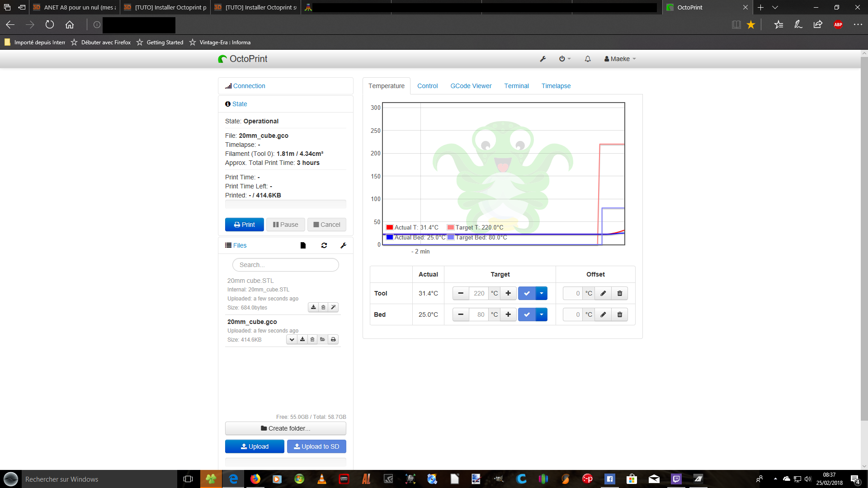Click the file Search field
This screenshot has width=868, height=488.
pos(286,265)
